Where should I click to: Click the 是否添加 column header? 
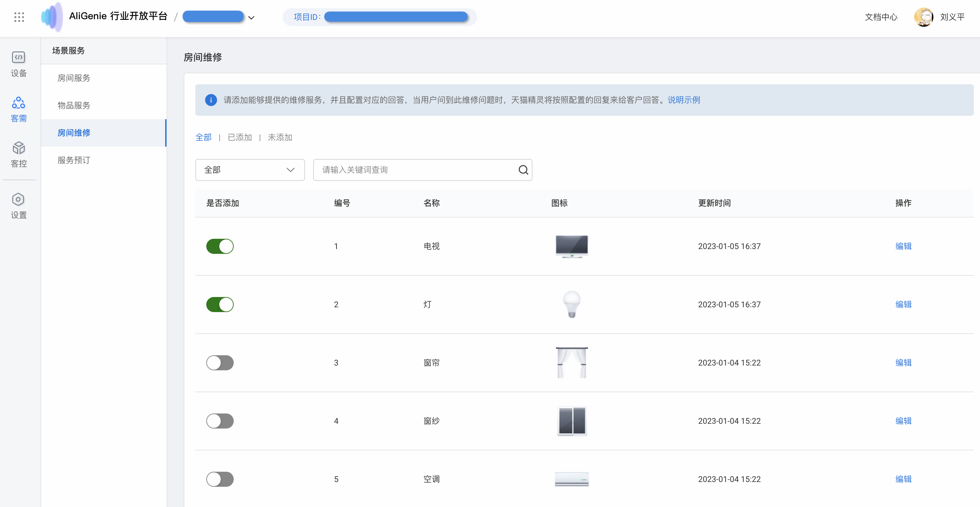tap(222, 203)
